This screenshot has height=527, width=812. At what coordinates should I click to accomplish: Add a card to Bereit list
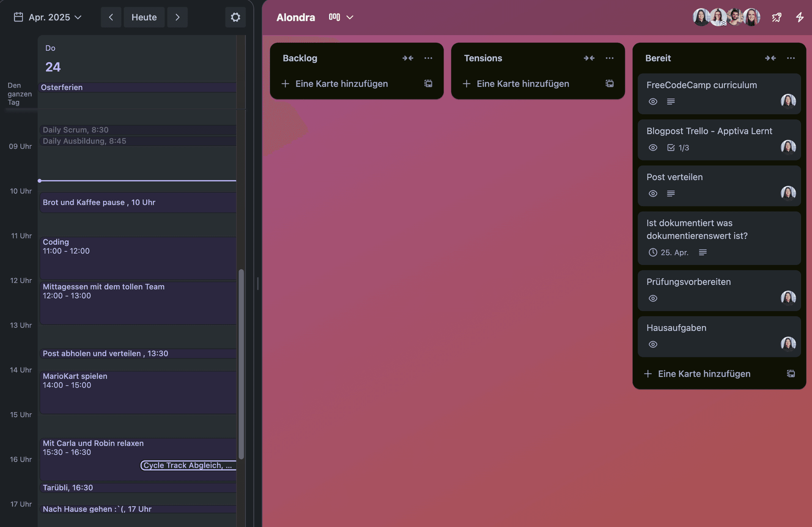(704, 374)
